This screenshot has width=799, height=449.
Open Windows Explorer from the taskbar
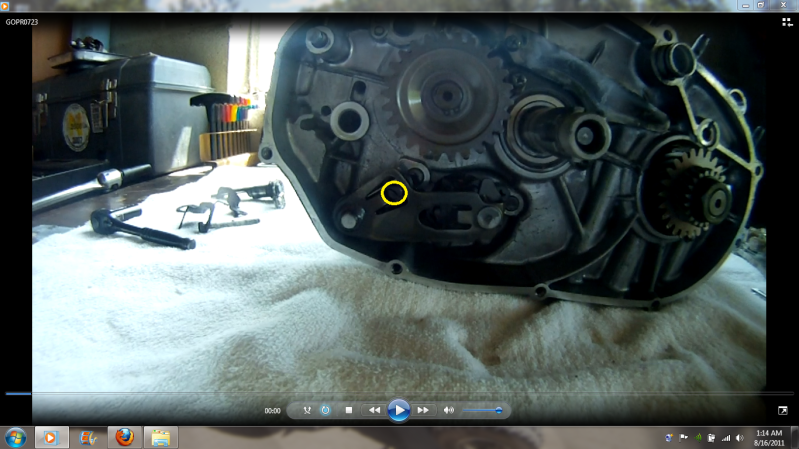[x=161, y=438]
